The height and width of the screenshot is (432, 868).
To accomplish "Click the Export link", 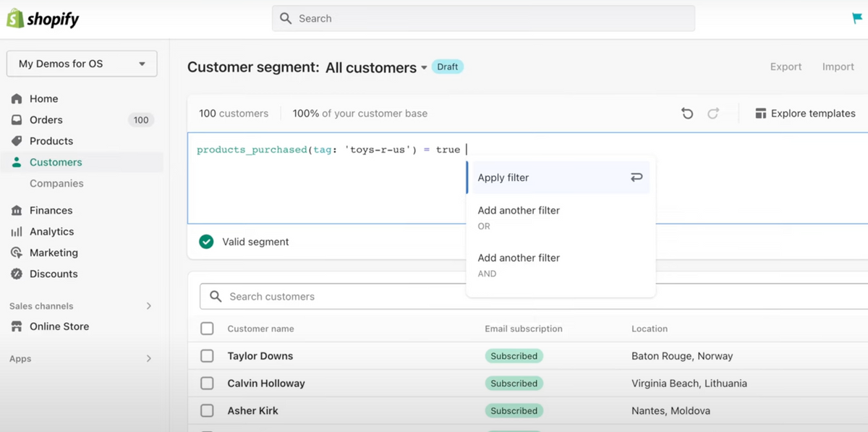I will [x=786, y=67].
